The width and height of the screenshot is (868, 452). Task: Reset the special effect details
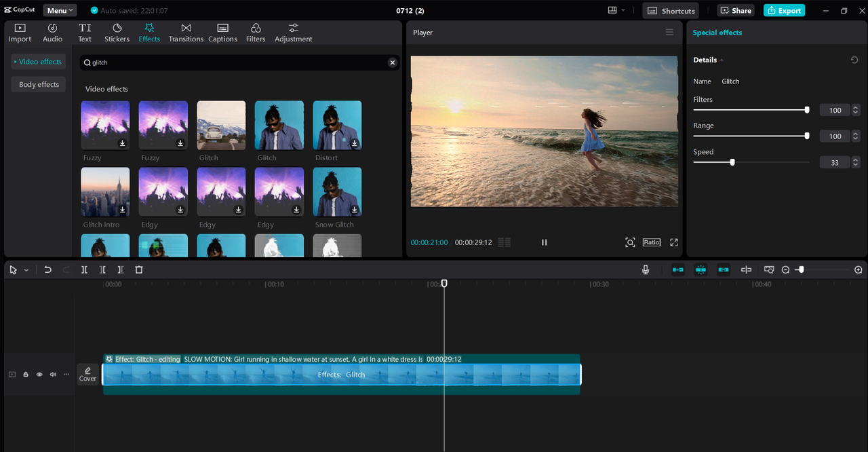(x=854, y=60)
